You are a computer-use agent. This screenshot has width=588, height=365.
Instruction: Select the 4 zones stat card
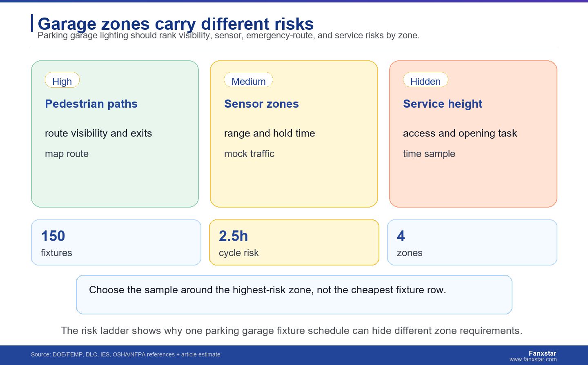tap(472, 243)
